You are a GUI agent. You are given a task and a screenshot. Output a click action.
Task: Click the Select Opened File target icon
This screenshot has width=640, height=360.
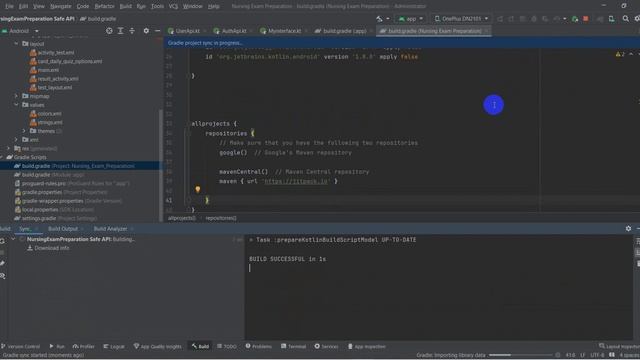tap(109, 31)
